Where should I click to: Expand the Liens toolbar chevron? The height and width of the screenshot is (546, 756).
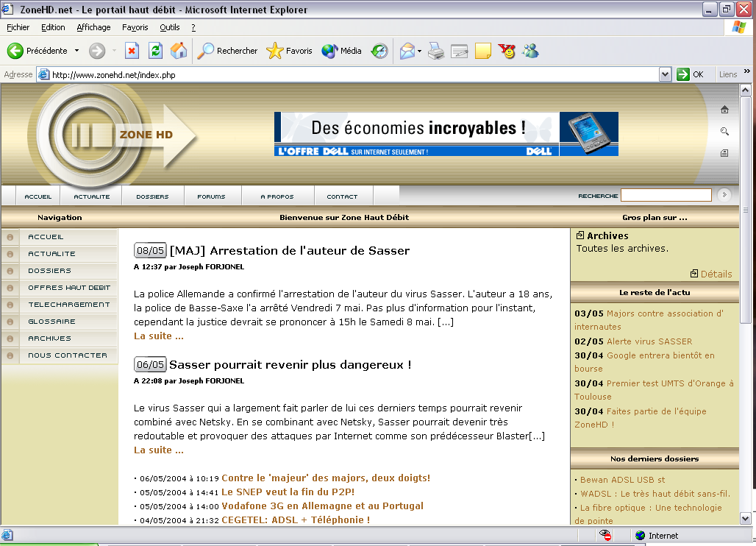click(x=747, y=71)
